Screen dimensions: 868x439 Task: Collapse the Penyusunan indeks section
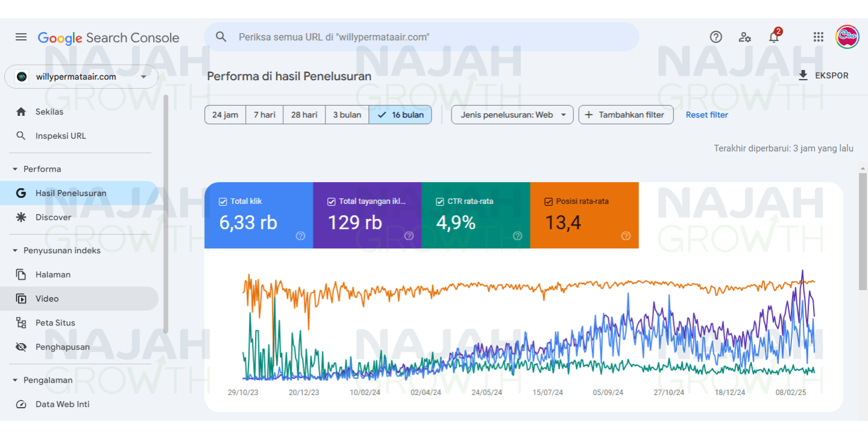click(15, 250)
